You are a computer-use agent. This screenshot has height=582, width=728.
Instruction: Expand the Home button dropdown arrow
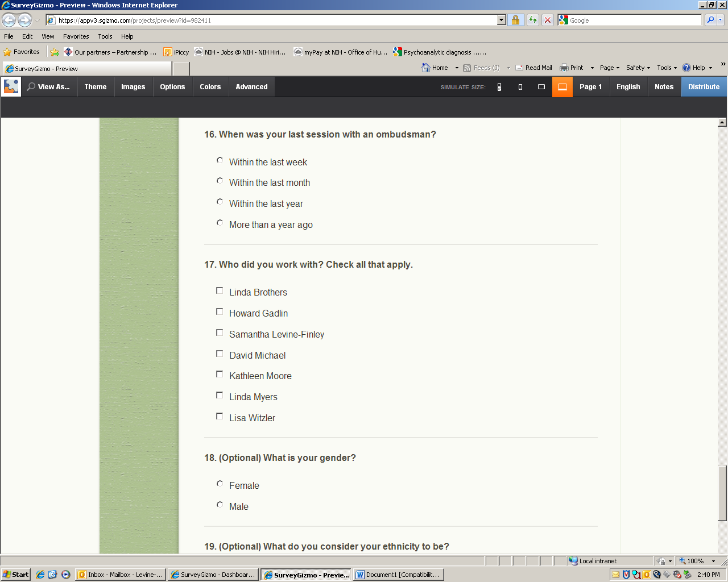[x=457, y=68]
